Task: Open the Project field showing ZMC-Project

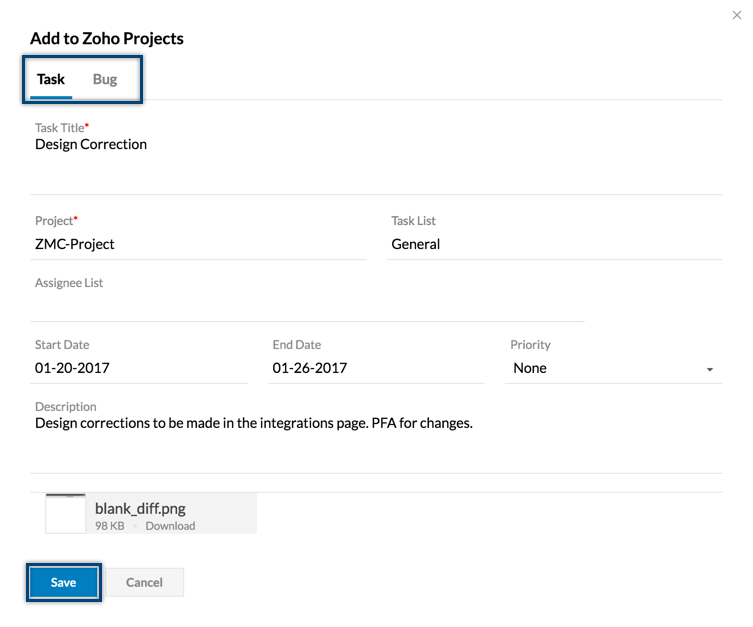Action: tap(200, 244)
